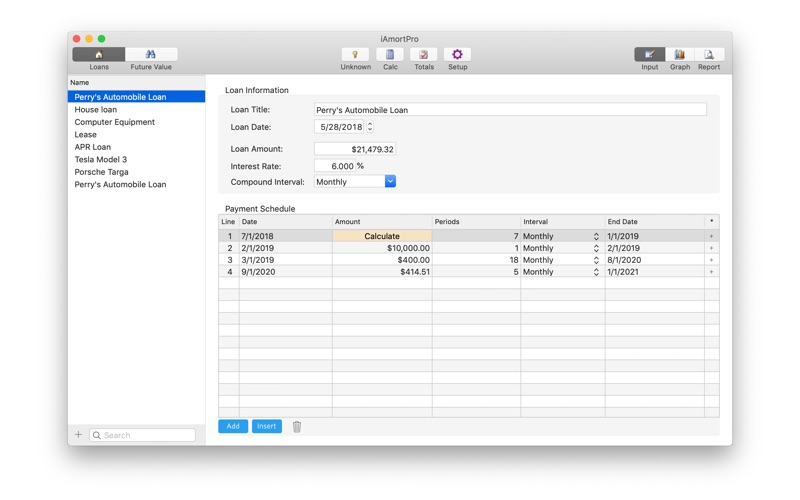Click the plus on schedule line 1
Viewport: 800px width, 500px height.
coord(711,236)
